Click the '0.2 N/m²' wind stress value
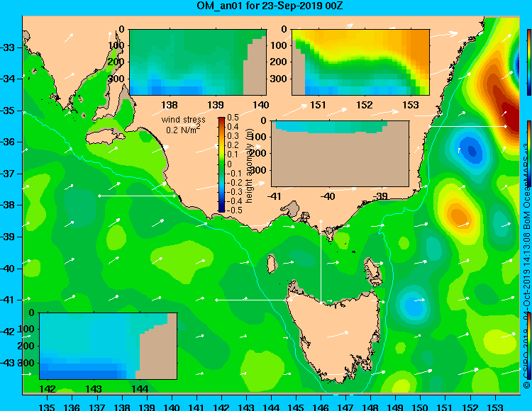Image resolution: width=532 pixels, height=411 pixels. tap(183, 129)
